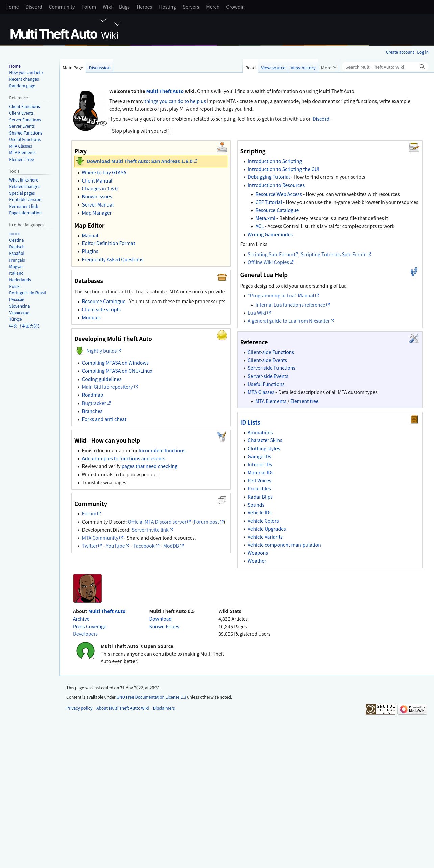Open YouTube community link

click(117, 546)
